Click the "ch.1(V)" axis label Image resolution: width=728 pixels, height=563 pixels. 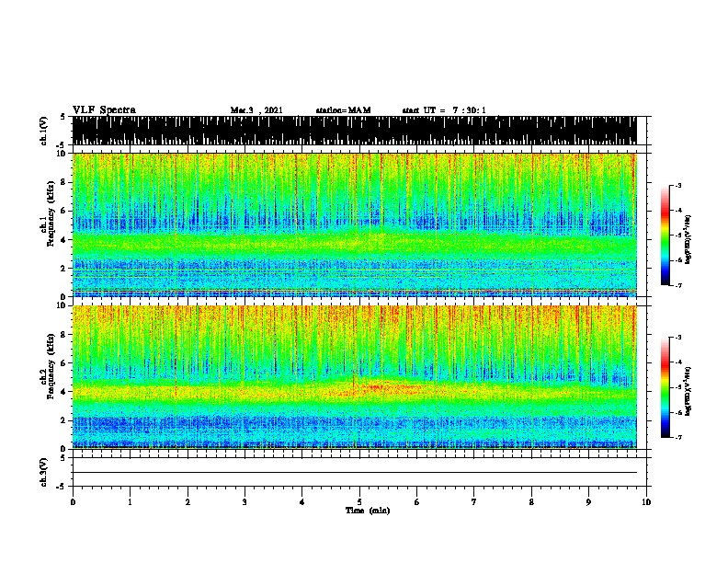point(44,131)
